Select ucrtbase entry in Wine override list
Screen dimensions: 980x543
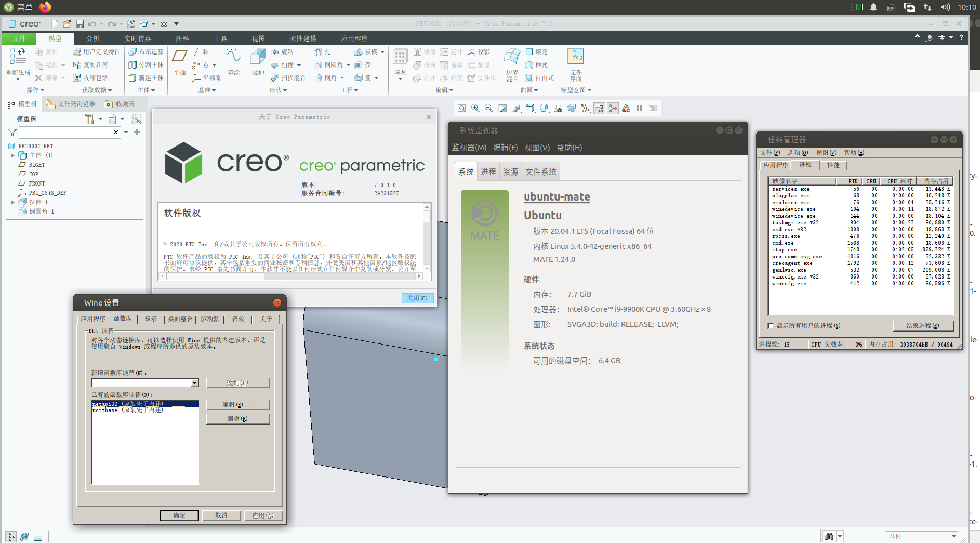[145, 410]
